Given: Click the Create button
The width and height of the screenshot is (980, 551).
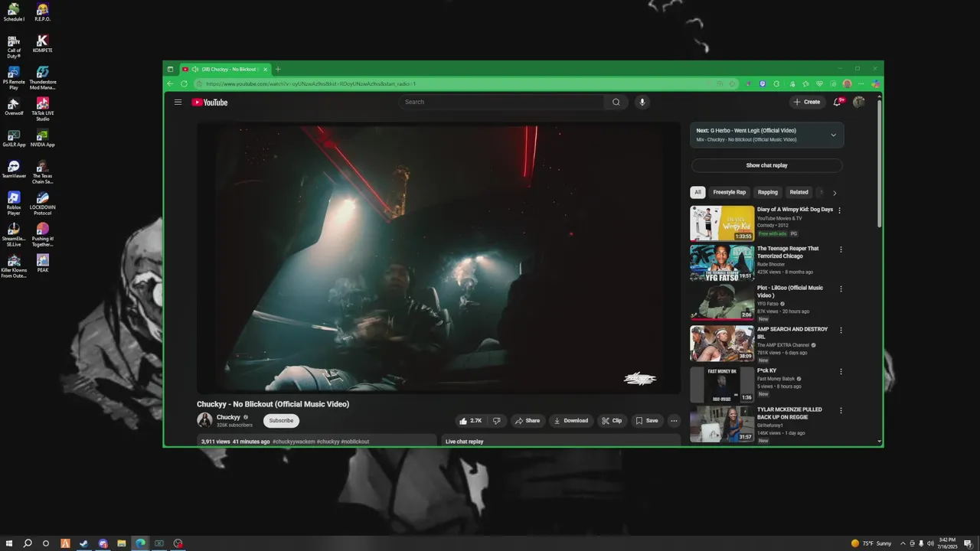Looking at the screenshot, I should 807,102.
